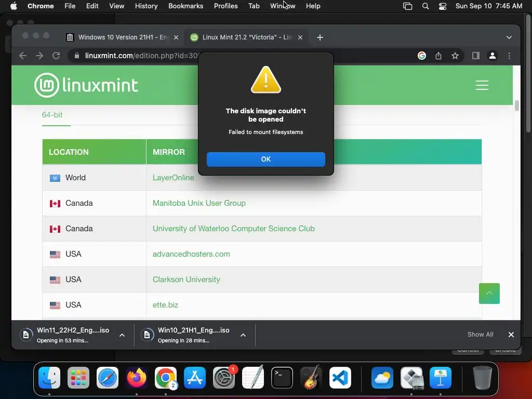Screen dimensions: 532x399
Task: Launch GarageBand from the Dock
Action: coord(311,377)
